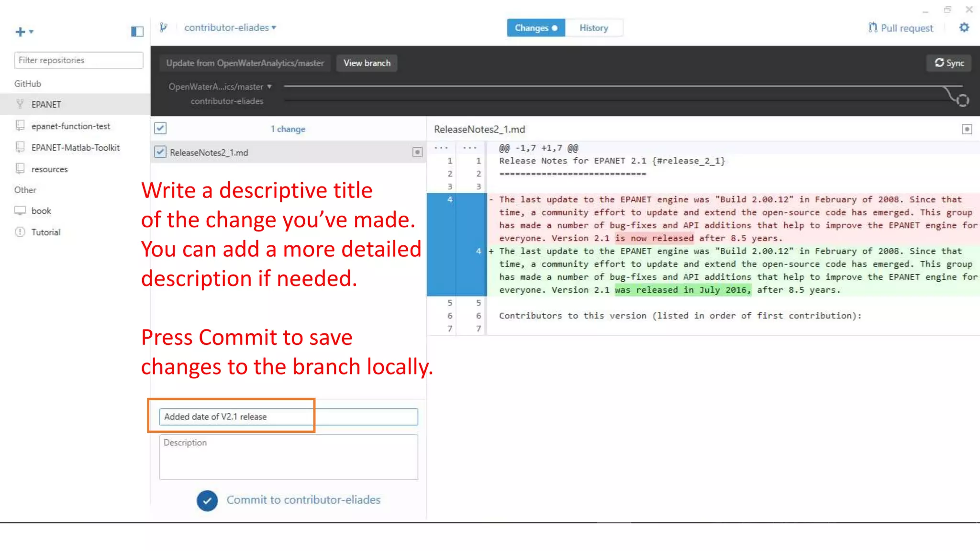Click the commit summary title field

click(289, 417)
